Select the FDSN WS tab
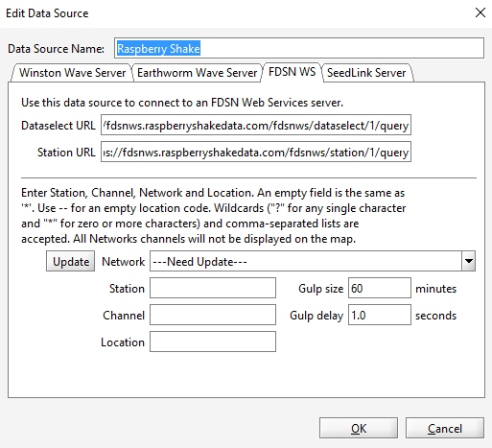 pos(292,72)
